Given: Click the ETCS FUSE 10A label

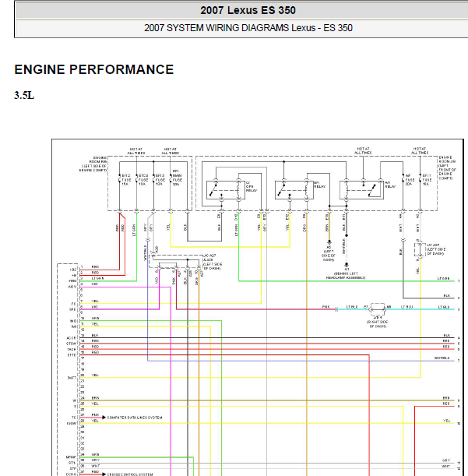Looking at the screenshot, I should coord(143,180).
